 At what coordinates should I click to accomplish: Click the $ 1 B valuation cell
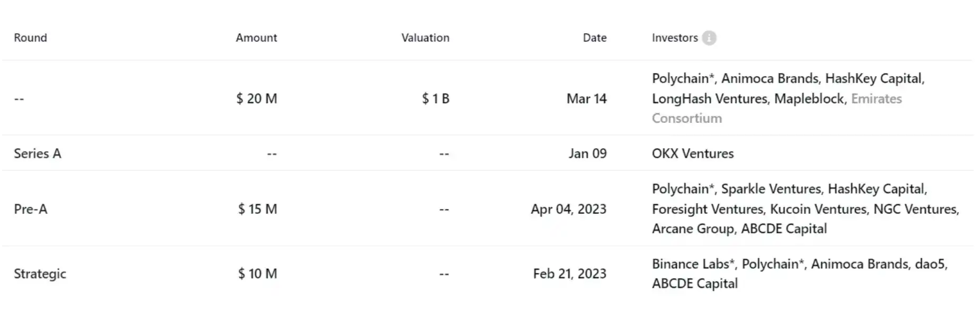tap(435, 99)
